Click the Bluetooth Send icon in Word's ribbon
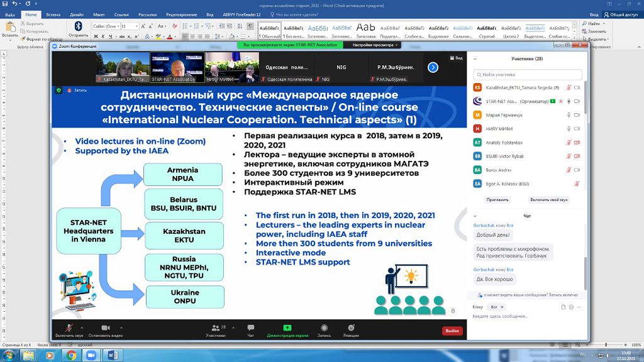This screenshot has height=362, width=644. point(78,26)
